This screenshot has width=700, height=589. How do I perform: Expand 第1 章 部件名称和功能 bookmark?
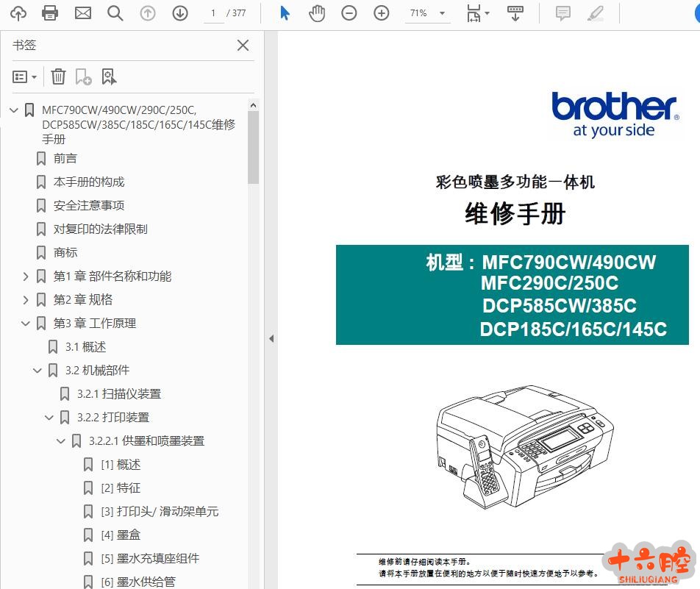pyautogui.click(x=26, y=276)
